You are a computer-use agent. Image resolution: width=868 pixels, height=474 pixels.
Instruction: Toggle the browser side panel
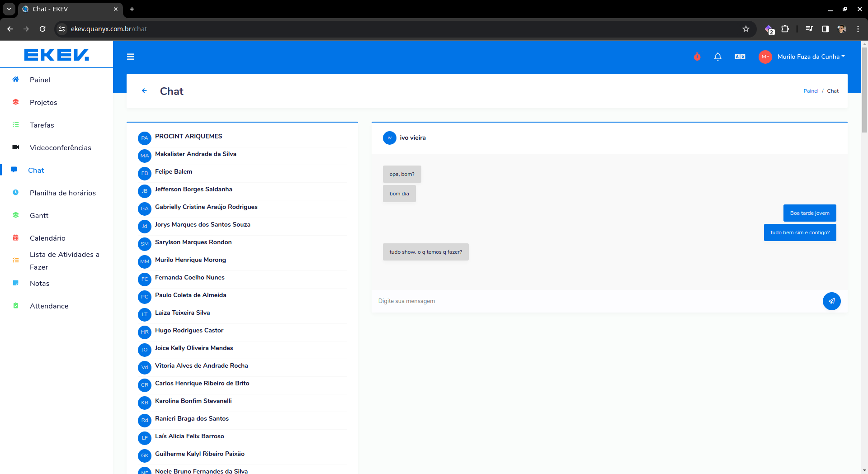tap(825, 29)
